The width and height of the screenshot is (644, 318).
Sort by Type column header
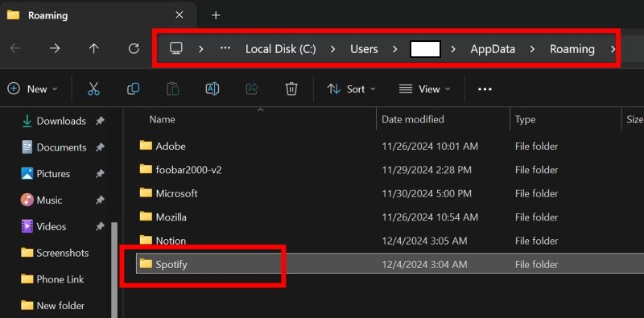tap(526, 120)
